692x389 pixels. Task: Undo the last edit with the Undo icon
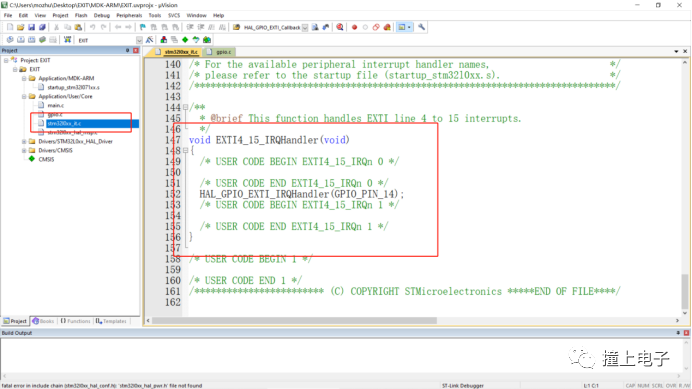coord(93,27)
